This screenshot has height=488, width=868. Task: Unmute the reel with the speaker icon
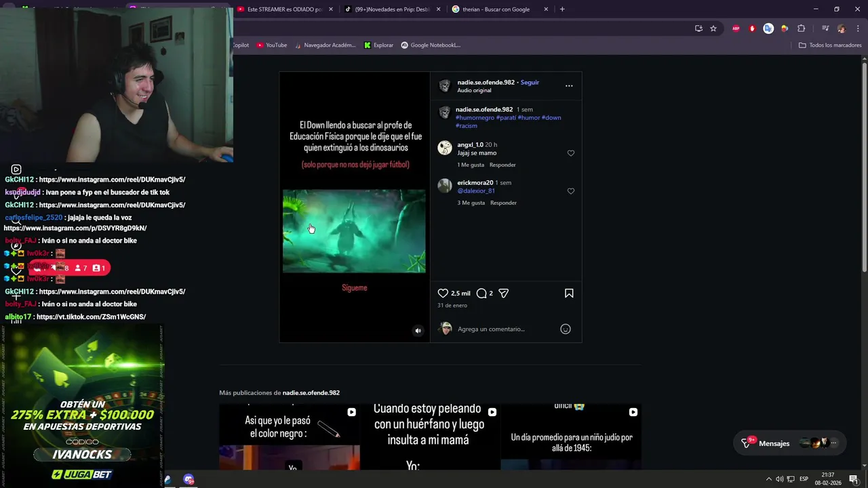[x=418, y=331]
